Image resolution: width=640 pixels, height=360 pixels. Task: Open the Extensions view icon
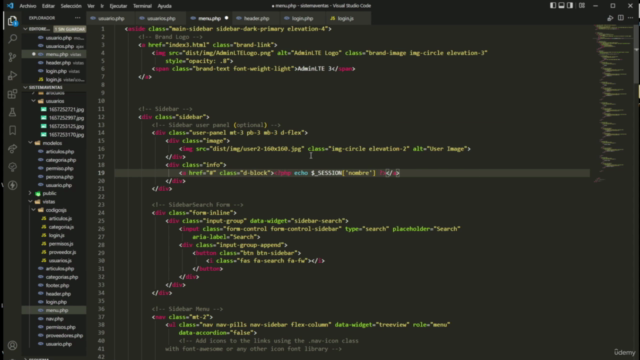[12, 94]
